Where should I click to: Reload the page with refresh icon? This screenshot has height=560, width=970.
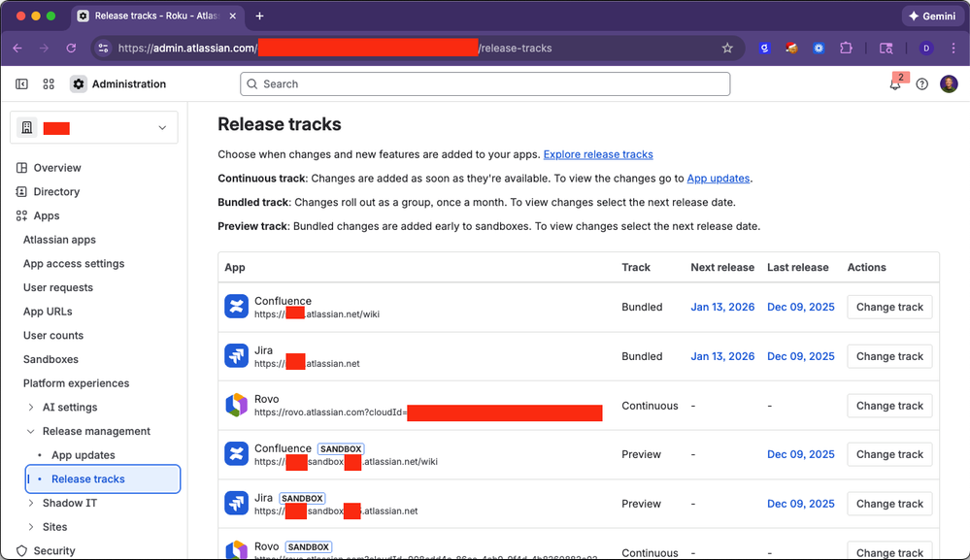tap(71, 49)
